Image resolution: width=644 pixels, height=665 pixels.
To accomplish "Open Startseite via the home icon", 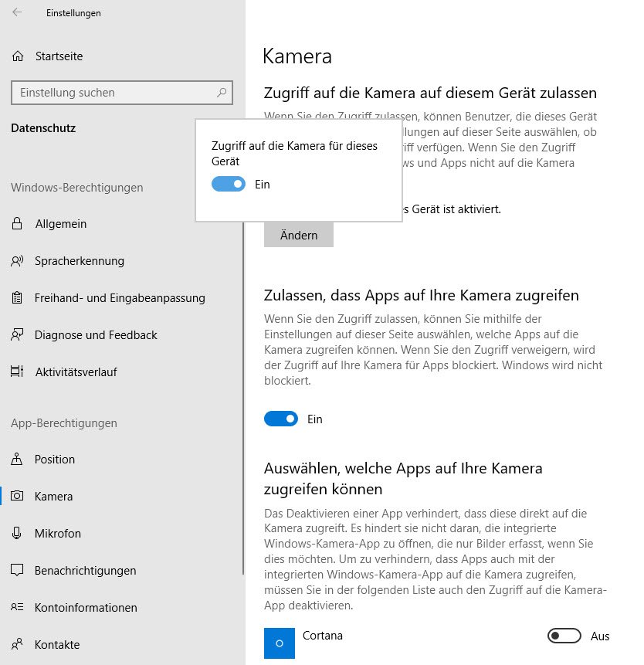I will 18,56.
